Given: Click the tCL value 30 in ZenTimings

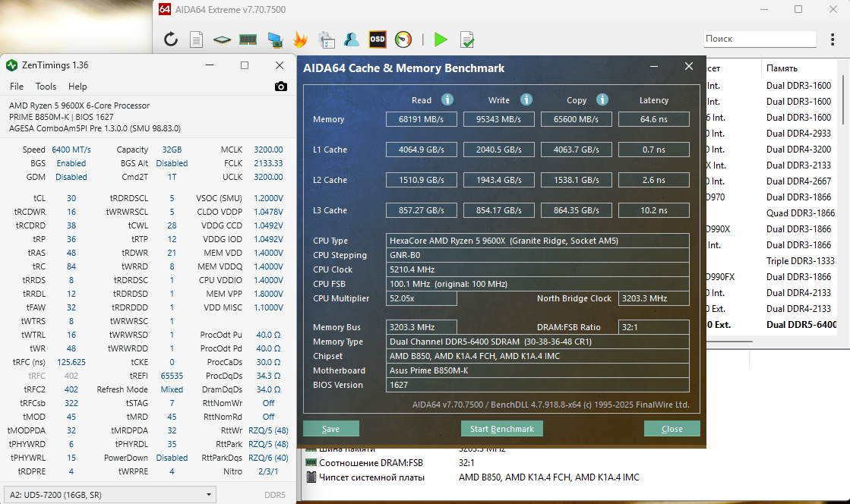Looking at the screenshot, I should pos(71,198).
